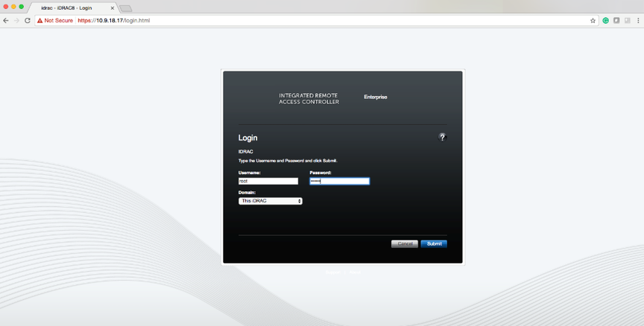This screenshot has height=326, width=644.
Task: Close the iDRAC8 Login tab
Action: click(x=112, y=7)
